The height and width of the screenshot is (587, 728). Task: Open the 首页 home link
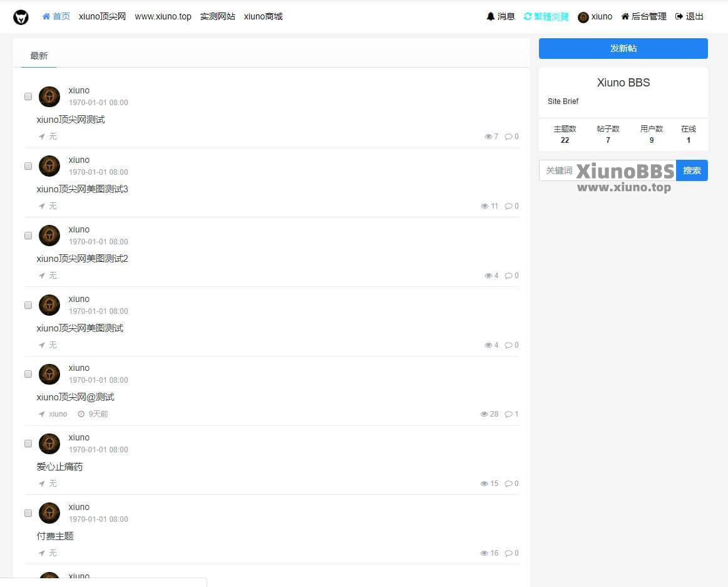[56, 17]
